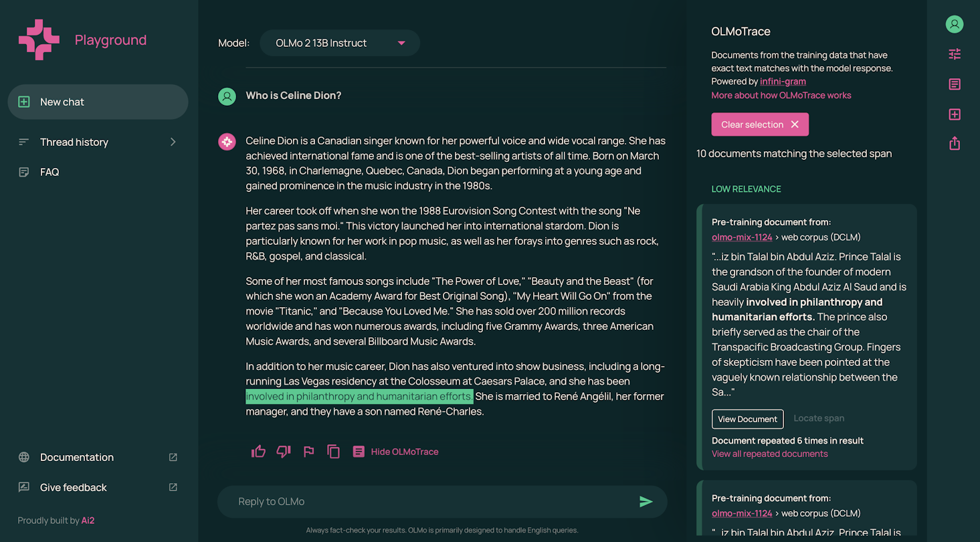The width and height of the screenshot is (980, 542).
Task: Click Locate span in the first card
Action: pos(819,418)
